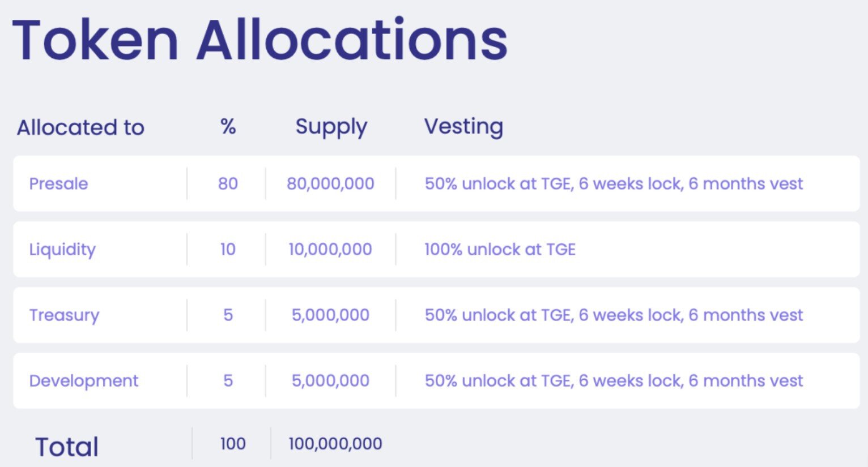Image resolution: width=868 pixels, height=467 pixels.
Task: Click the Allocated to column header
Action: point(80,127)
